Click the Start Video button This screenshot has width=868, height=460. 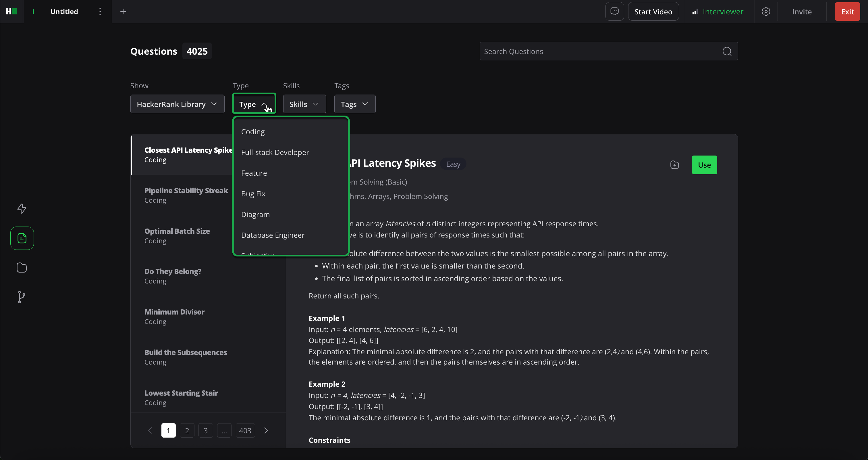653,11
